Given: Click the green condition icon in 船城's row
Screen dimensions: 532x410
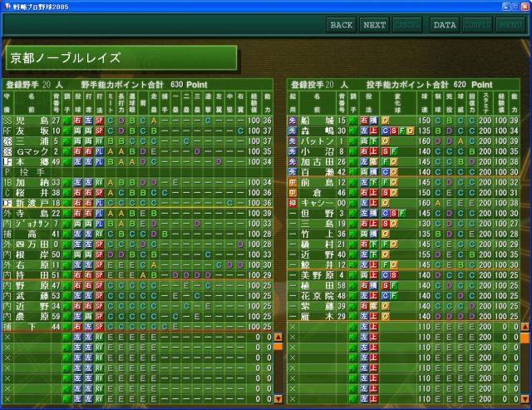Looking at the screenshot, I should pyautogui.click(x=352, y=121).
